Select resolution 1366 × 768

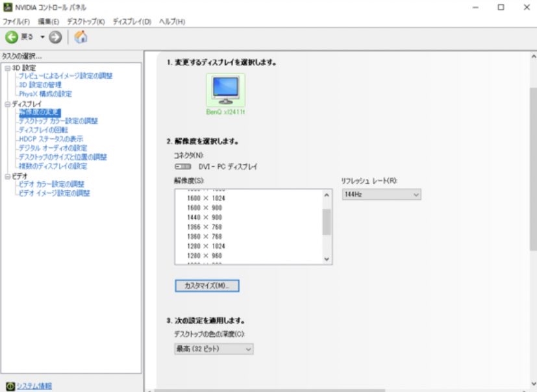click(x=204, y=227)
